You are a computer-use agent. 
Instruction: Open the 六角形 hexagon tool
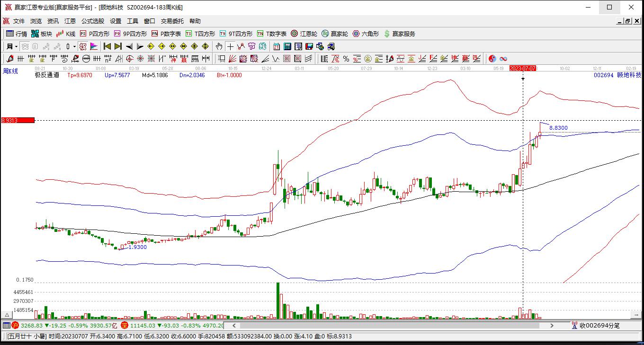pyautogui.click(x=366, y=34)
